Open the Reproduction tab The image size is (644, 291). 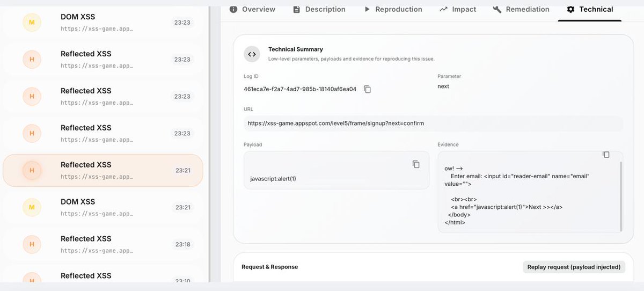pos(393,9)
